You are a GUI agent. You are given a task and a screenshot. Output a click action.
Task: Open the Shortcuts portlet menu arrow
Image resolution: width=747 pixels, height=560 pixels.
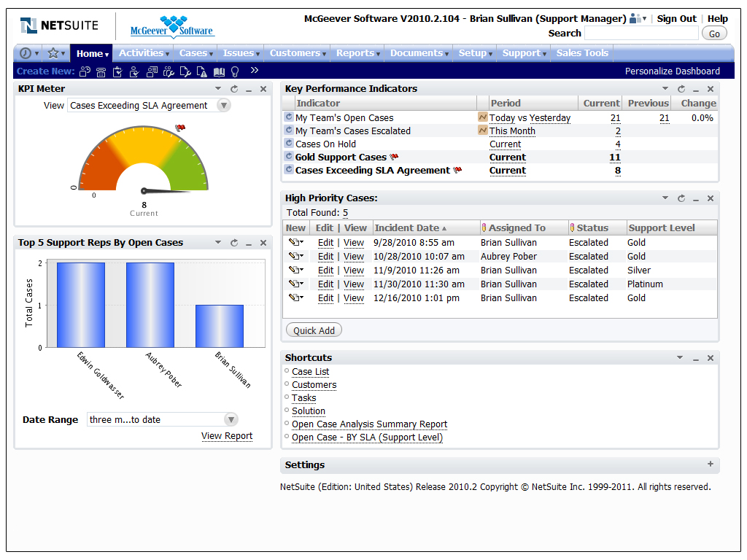(680, 358)
